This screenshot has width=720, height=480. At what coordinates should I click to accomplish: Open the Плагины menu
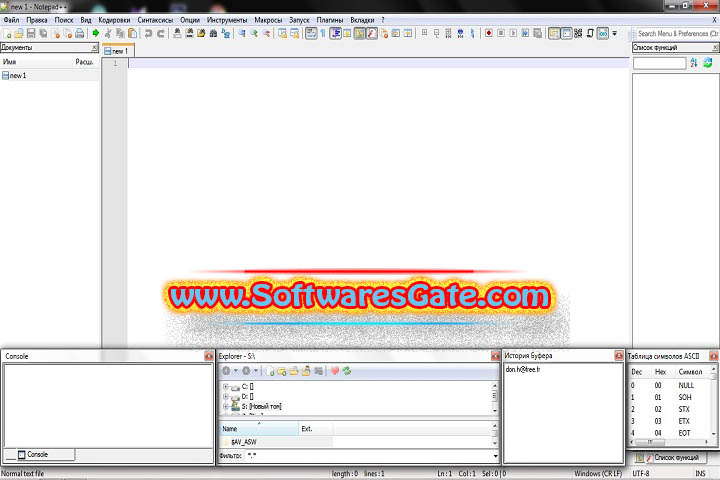coord(330,20)
